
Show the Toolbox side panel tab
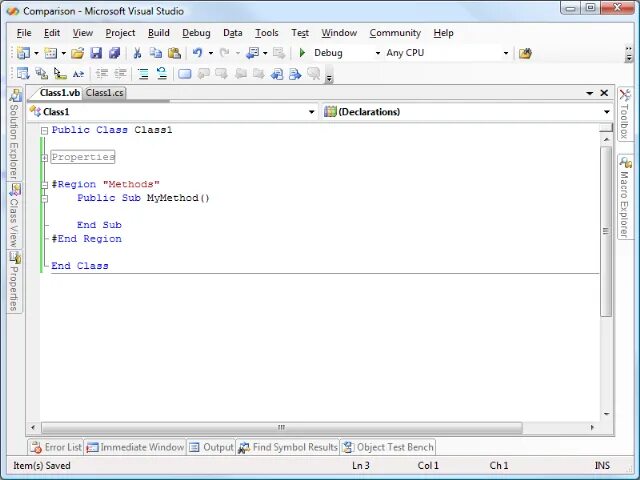tap(624, 114)
